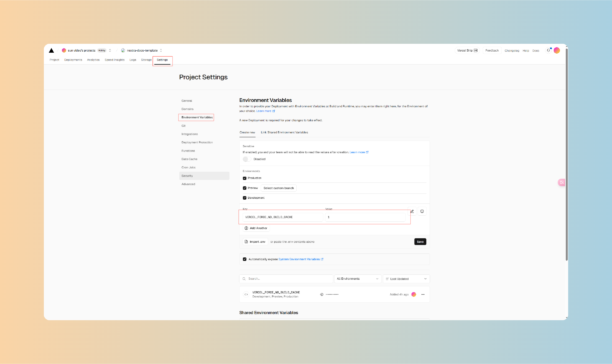The image size is (612, 364).
Task: Open Security settings section
Action: (x=204, y=176)
